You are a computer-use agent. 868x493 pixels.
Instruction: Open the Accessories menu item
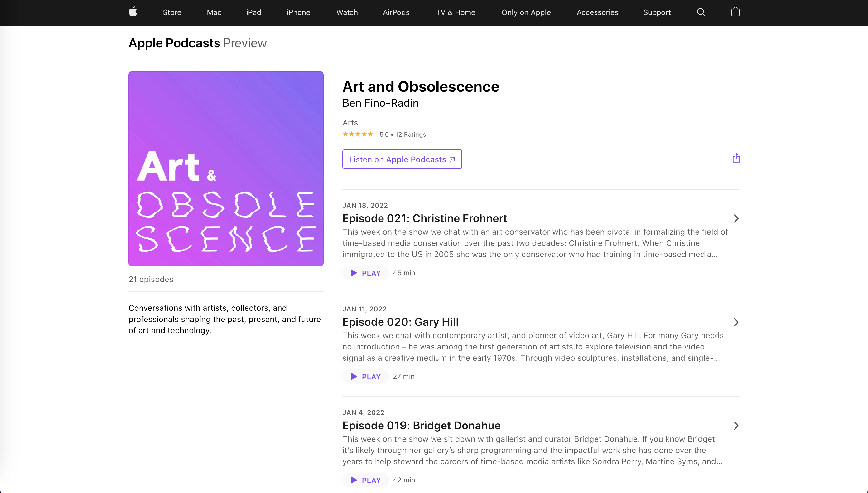pyautogui.click(x=597, y=12)
